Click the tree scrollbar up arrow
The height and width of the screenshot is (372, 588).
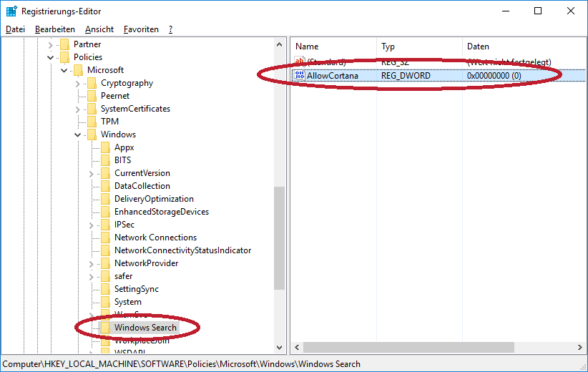279,44
